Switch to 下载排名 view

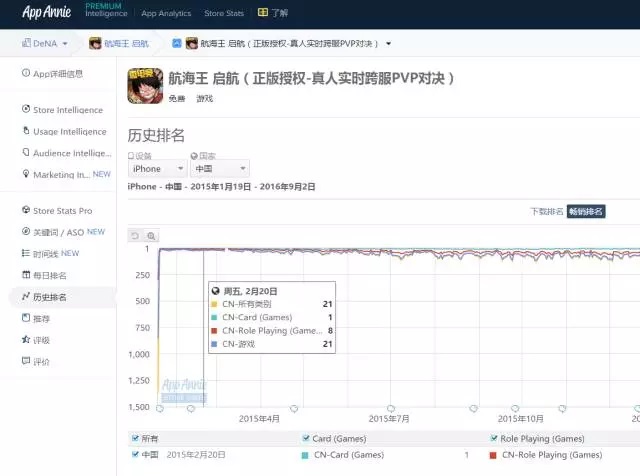click(547, 211)
